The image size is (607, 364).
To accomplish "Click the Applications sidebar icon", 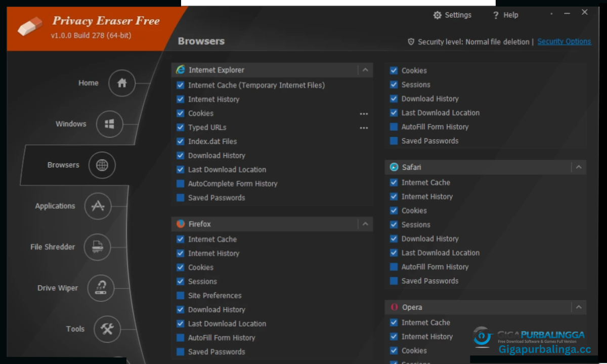I will pos(98,206).
